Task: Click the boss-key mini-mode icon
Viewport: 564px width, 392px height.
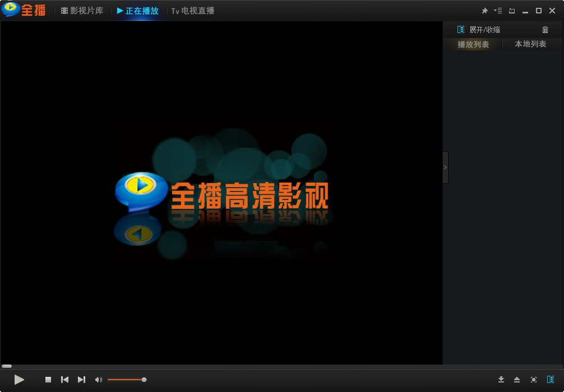Action: pos(511,11)
